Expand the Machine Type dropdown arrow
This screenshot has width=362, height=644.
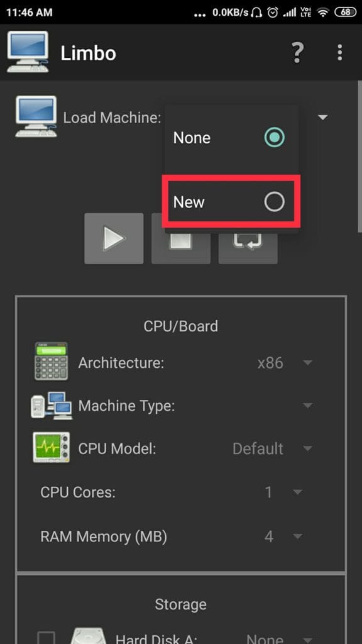tap(307, 406)
